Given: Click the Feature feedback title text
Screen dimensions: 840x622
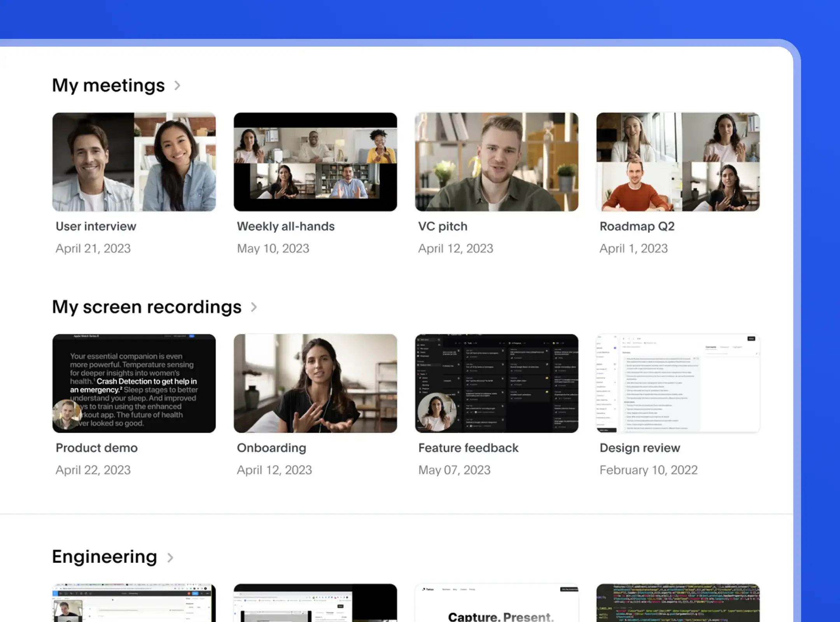Looking at the screenshot, I should (x=468, y=448).
